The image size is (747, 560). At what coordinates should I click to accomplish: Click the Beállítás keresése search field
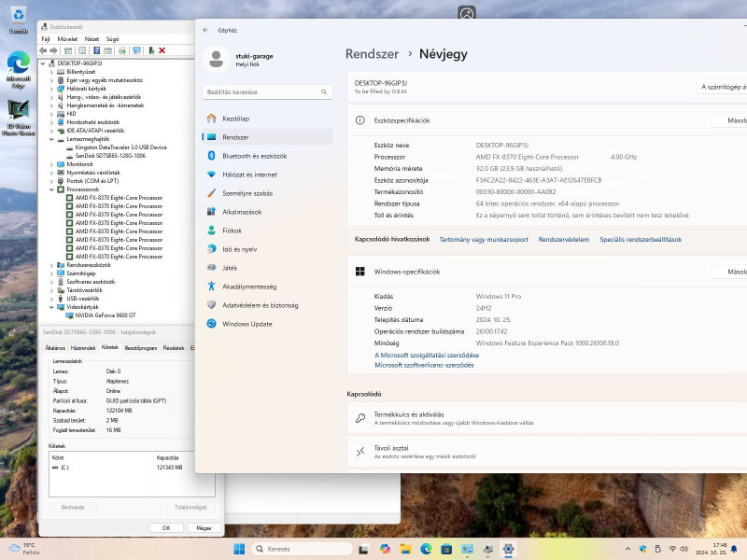pyautogui.click(x=267, y=91)
